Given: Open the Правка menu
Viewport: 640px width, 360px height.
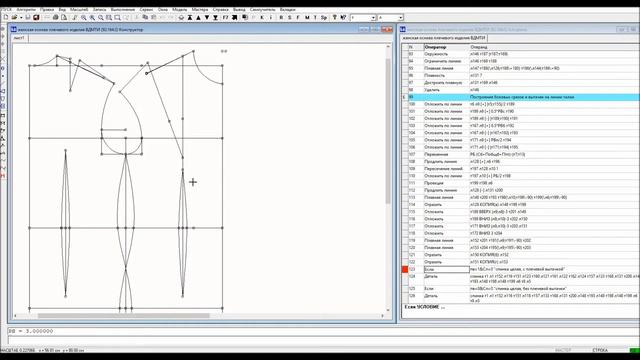Looking at the screenshot, I should coord(47,9).
